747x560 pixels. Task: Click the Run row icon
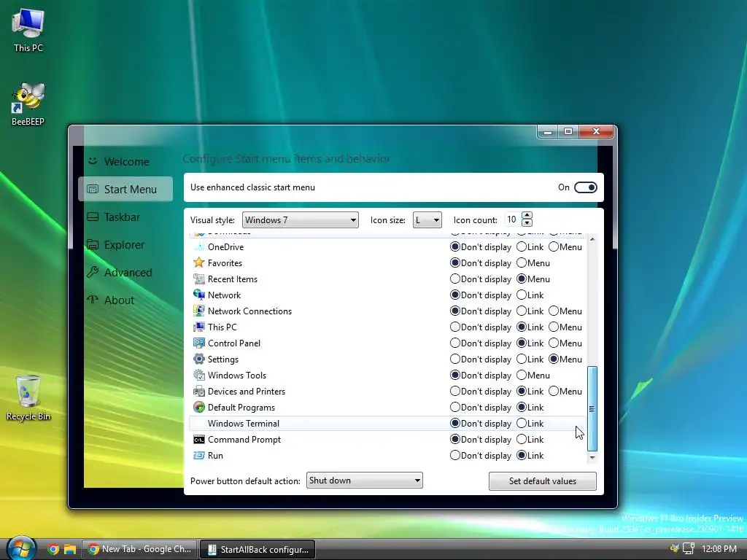point(198,455)
